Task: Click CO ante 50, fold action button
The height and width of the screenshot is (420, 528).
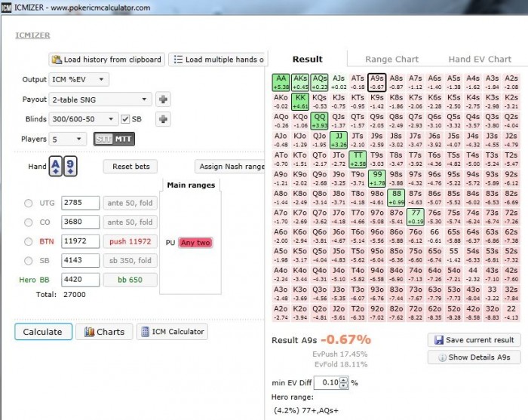Action: pyautogui.click(x=130, y=222)
